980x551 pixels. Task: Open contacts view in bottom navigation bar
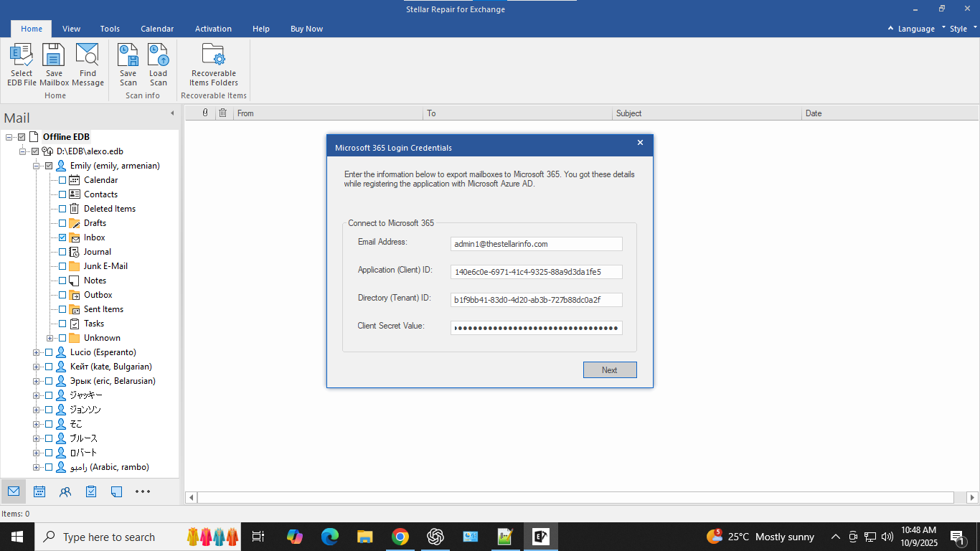click(x=65, y=491)
